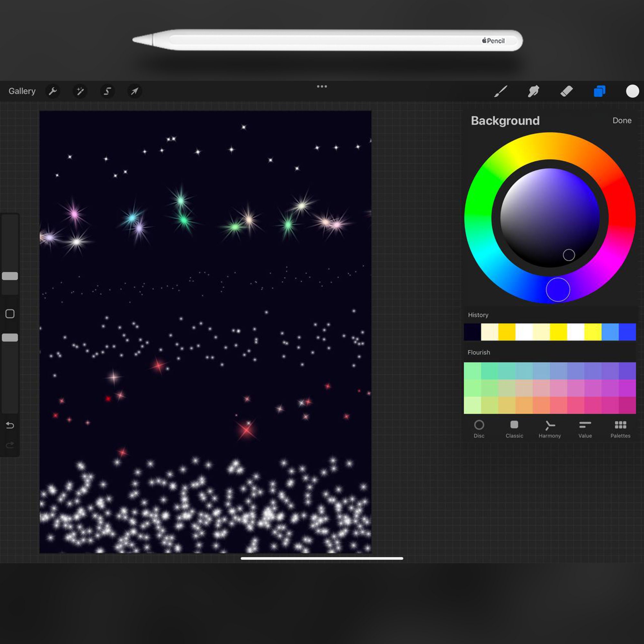Tap the three-dot multitasking menu
The image size is (644, 644).
click(322, 86)
